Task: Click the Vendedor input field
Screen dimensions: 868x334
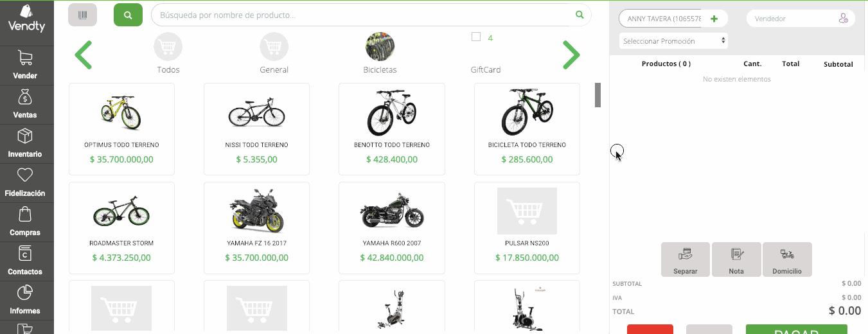Action: pos(793,19)
